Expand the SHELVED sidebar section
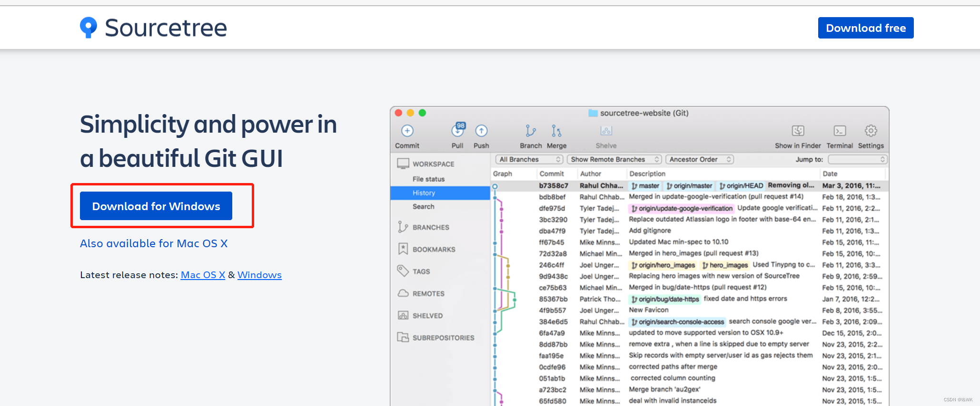This screenshot has height=406, width=980. pos(427,316)
